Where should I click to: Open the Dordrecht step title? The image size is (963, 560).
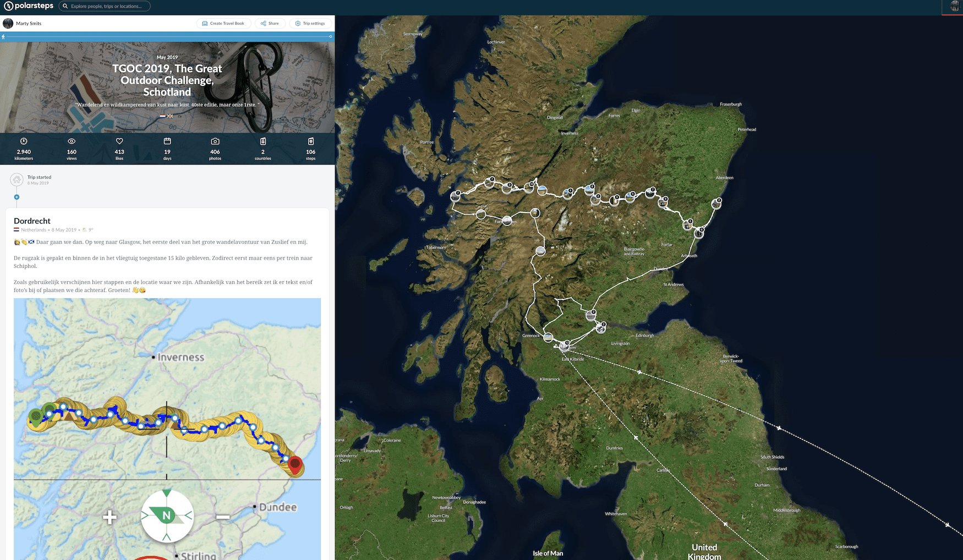pos(32,221)
